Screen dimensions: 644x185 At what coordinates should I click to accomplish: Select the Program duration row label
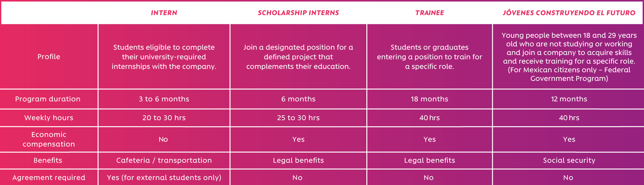(x=48, y=99)
